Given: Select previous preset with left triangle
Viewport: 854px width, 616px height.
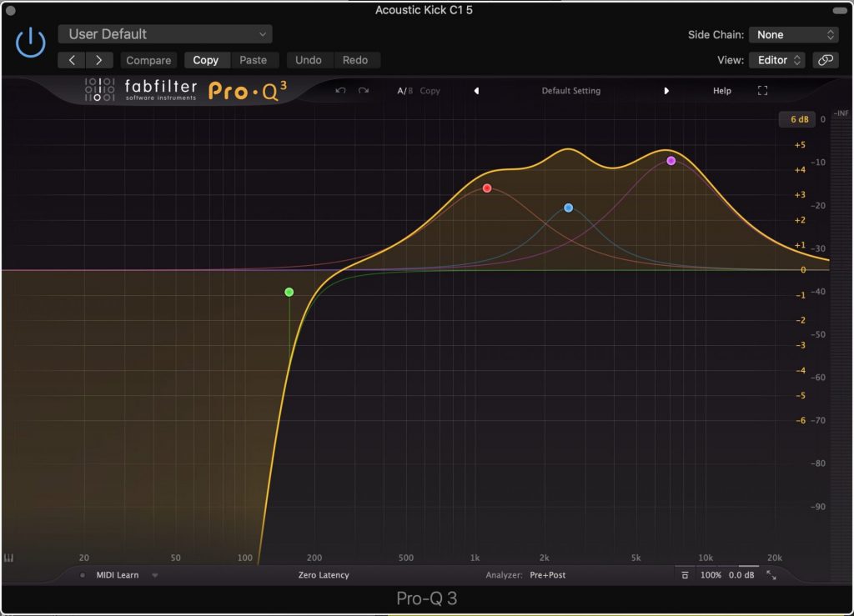Looking at the screenshot, I should click(x=476, y=91).
